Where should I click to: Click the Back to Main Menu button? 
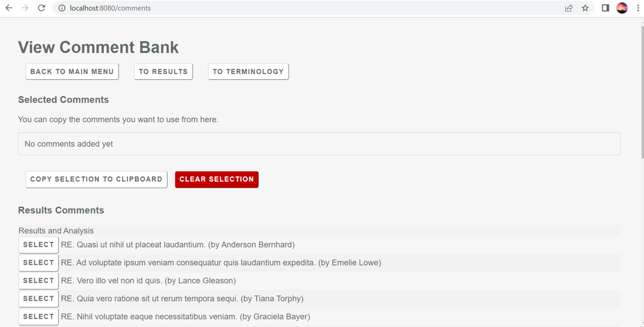72,71
